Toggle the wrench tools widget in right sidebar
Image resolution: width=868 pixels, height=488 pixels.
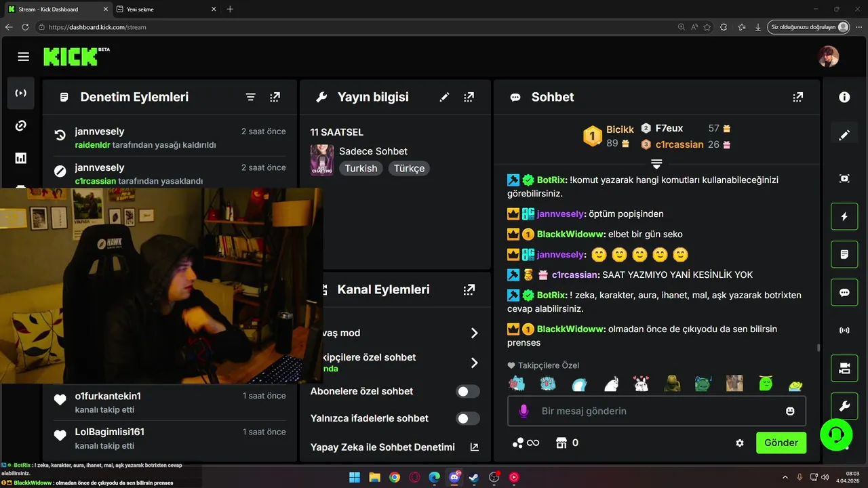tap(844, 406)
